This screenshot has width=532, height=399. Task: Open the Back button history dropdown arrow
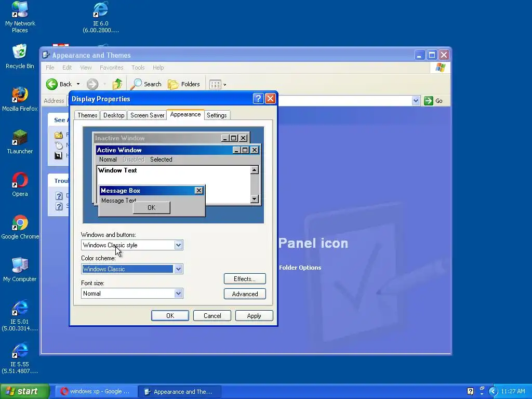click(78, 84)
